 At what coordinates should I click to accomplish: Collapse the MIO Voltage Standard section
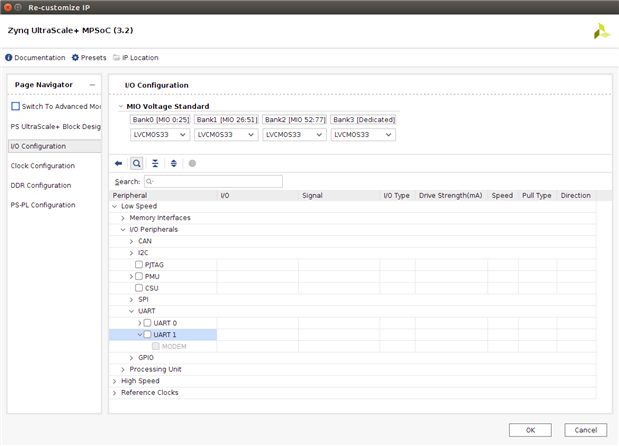(x=121, y=106)
